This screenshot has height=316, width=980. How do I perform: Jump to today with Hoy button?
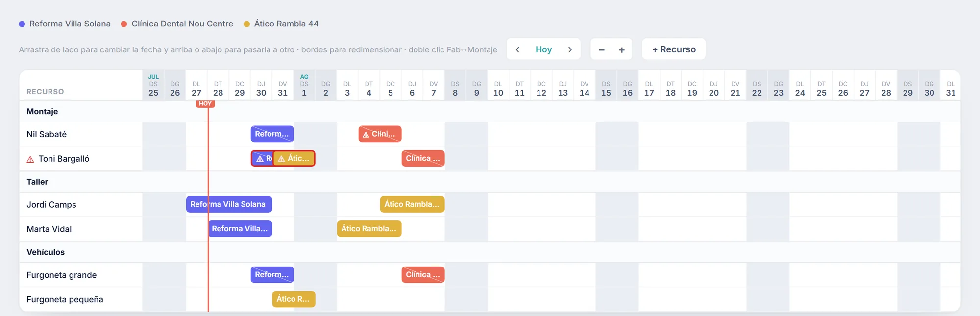tap(543, 49)
